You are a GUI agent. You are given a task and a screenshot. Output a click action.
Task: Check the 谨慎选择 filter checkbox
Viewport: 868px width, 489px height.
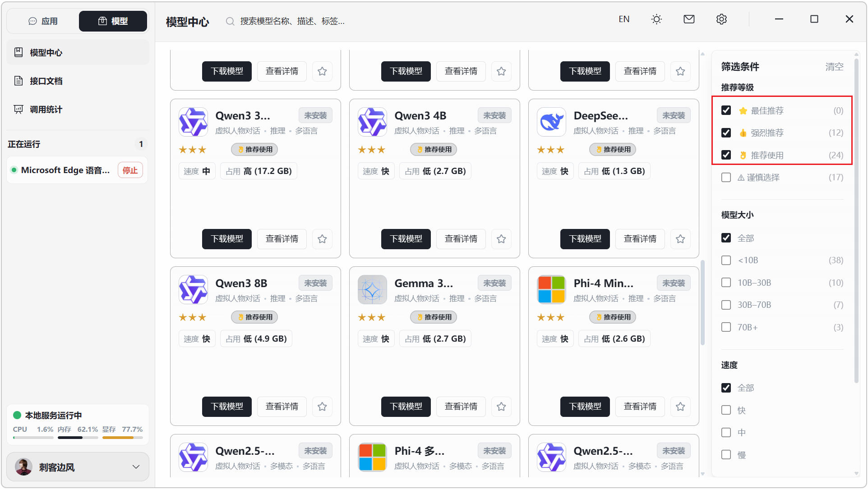click(x=726, y=177)
